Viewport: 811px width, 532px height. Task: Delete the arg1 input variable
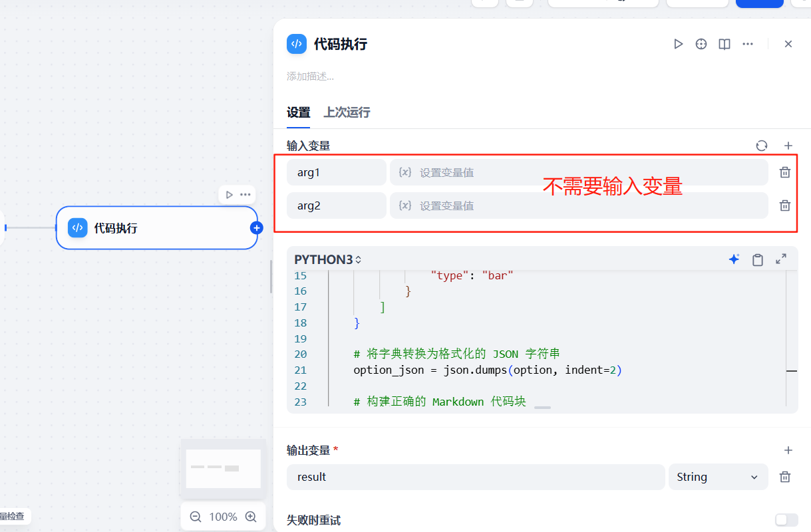pyautogui.click(x=785, y=172)
